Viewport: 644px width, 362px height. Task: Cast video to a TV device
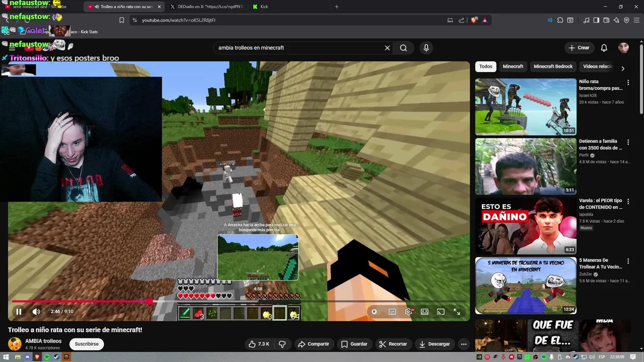[x=441, y=312]
